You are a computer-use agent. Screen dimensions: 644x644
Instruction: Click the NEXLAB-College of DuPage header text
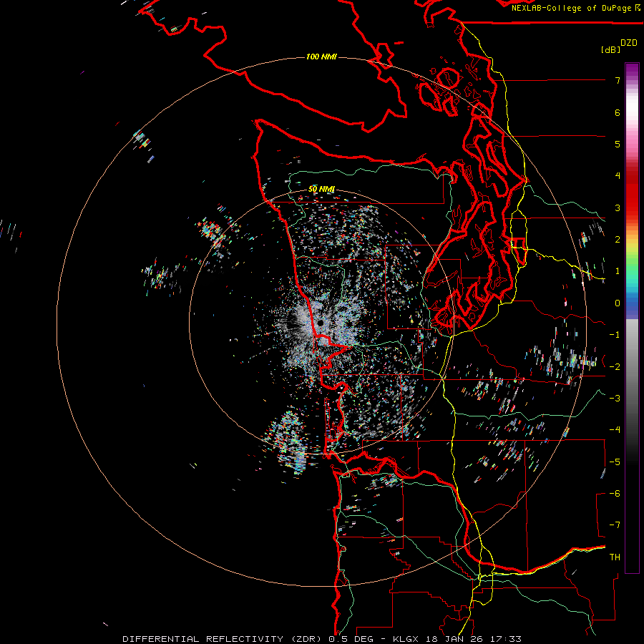(573, 8)
